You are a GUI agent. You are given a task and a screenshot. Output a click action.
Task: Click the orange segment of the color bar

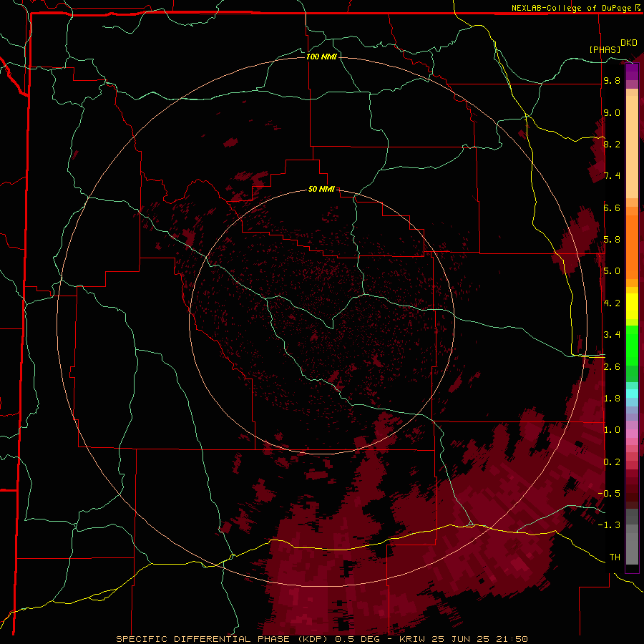pos(632,246)
